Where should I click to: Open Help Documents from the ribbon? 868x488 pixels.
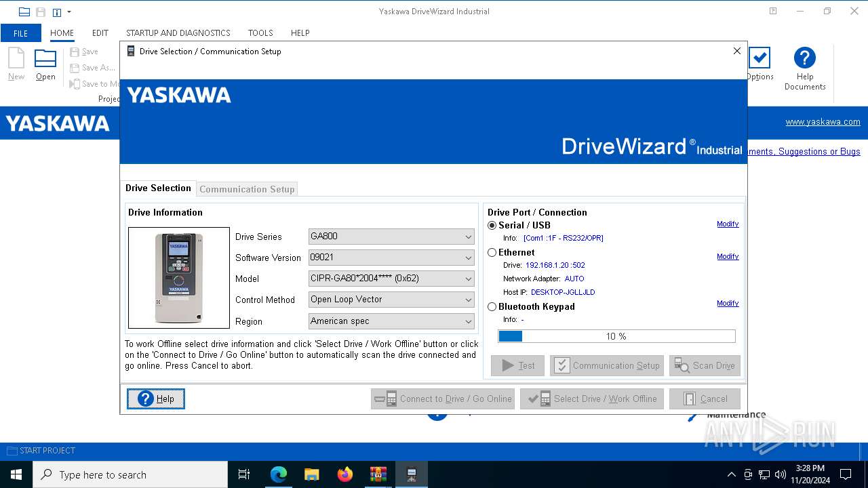(805, 68)
